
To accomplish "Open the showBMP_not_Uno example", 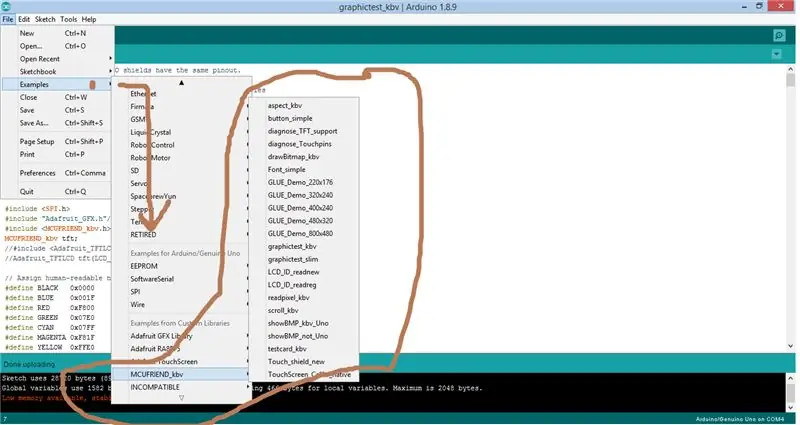I will 304,336.
